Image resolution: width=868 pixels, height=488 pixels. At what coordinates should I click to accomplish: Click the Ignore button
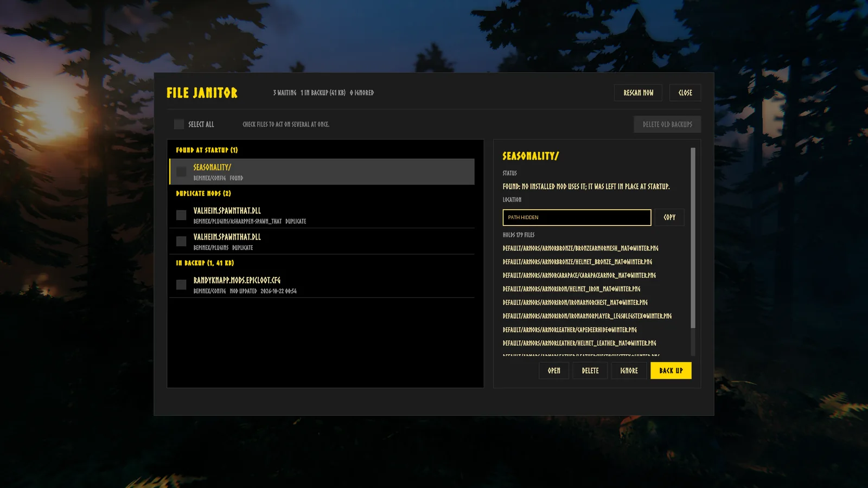coord(629,371)
